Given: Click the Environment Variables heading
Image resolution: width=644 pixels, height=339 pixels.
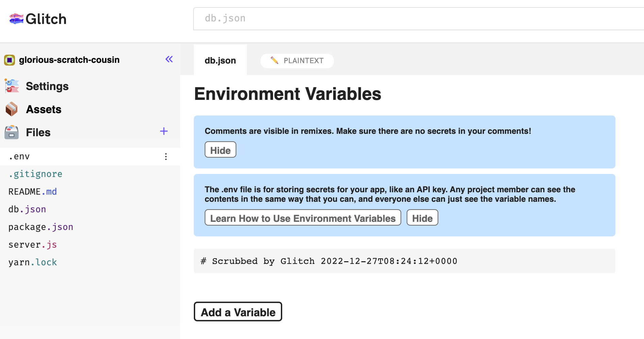Looking at the screenshot, I should [288, 94].
